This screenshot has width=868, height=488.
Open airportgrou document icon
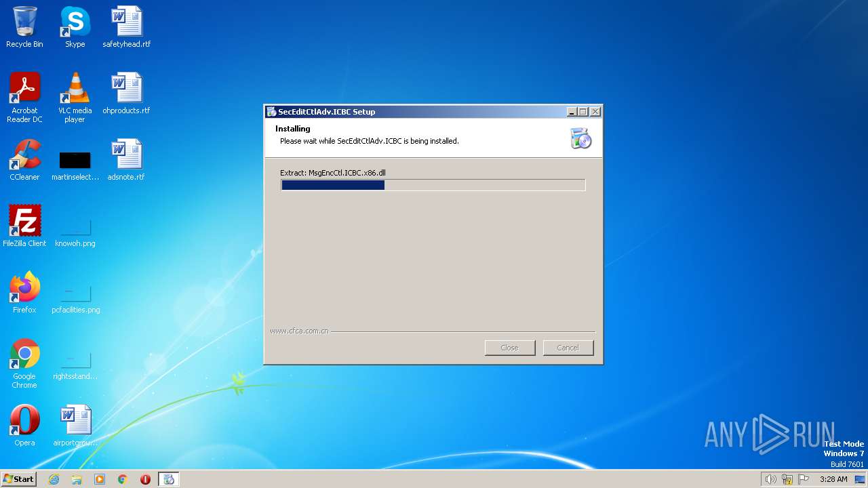[75, 425]
